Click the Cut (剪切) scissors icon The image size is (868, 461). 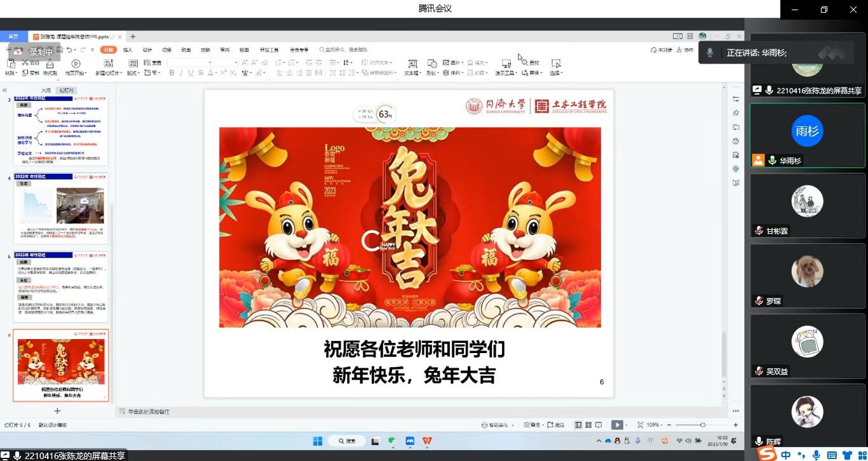[x=25, y=62]
